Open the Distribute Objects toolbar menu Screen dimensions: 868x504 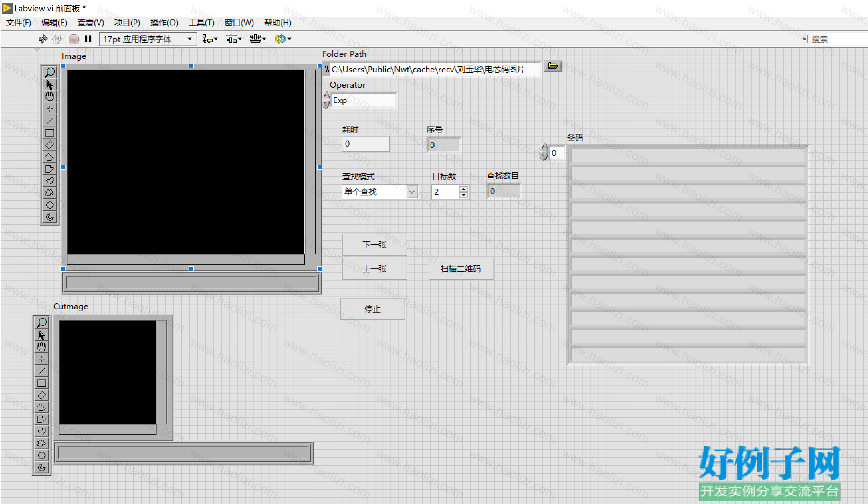click(234, 39)
